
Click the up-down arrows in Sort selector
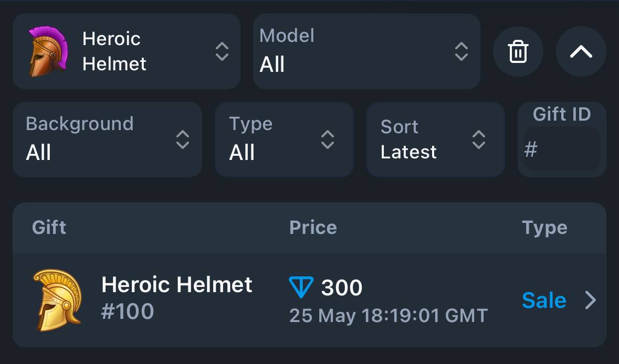(x=478, y=139)
